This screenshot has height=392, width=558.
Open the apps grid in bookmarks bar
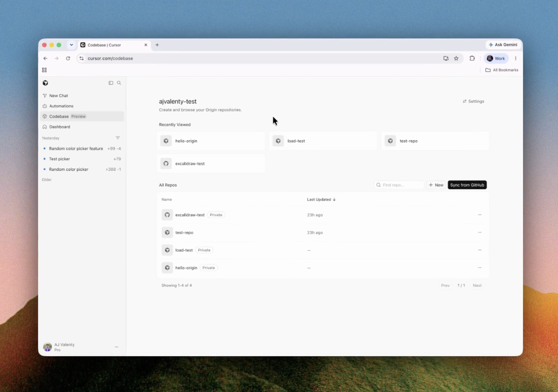pyautogui.click(x=44, y=70)
